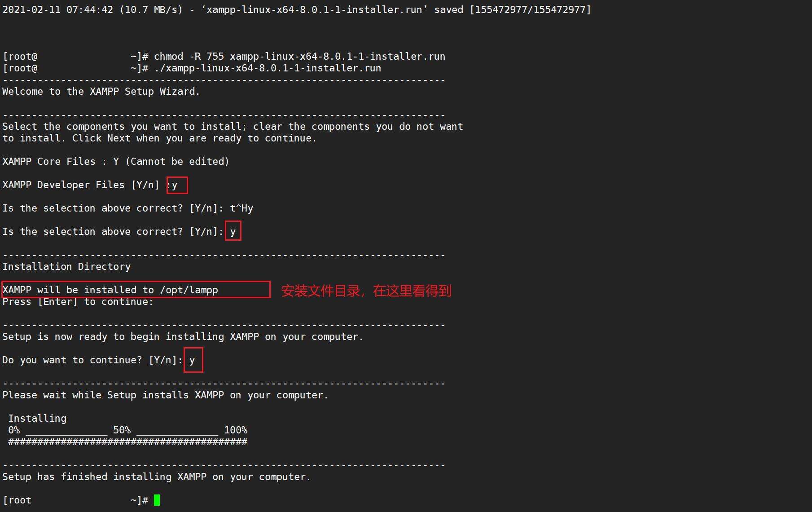The image size is (812, 512).
Task: Click the red-boxed 'y' after 'Do you want to continue'
Action: click(x=193, y=360)
